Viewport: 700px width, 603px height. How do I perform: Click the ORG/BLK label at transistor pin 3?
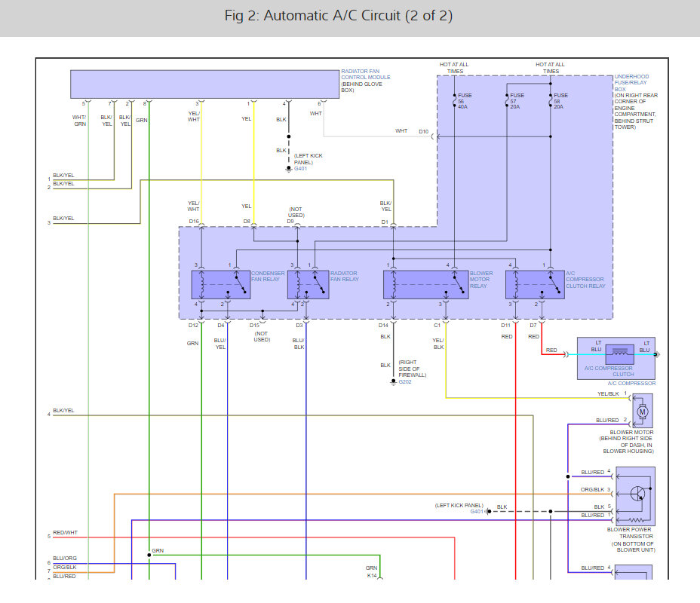click(592, 489)
